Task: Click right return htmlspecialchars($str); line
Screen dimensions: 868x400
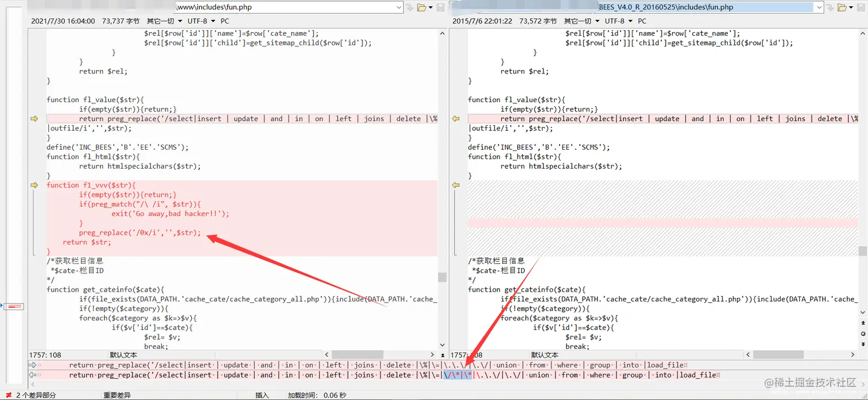Action: point(561,166)
